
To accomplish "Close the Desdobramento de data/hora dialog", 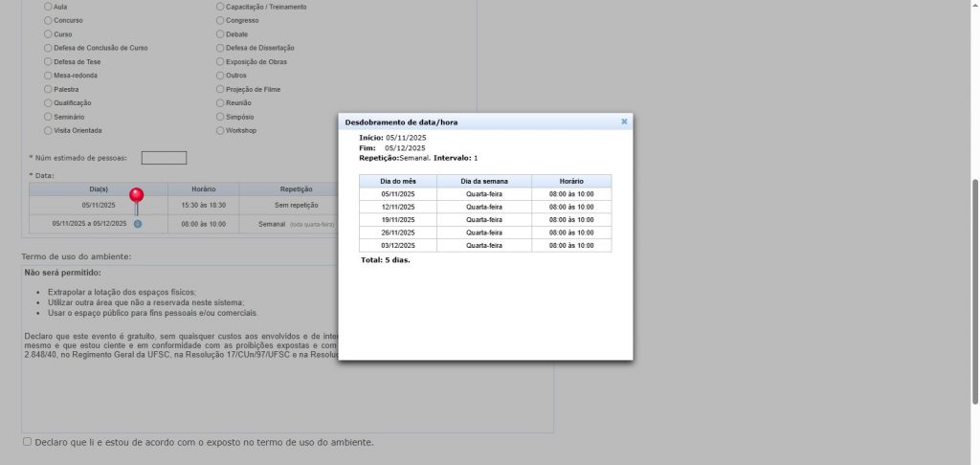I will (x=624, y=122).
